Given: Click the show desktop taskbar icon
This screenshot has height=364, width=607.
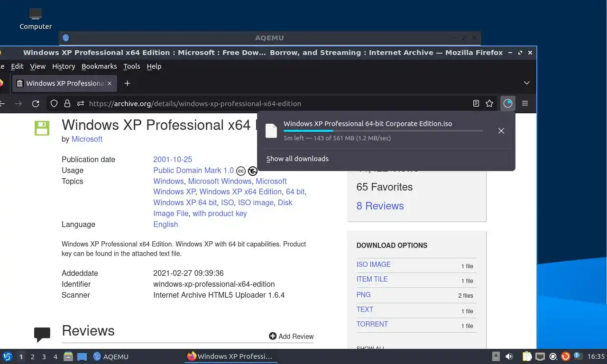Looking at the screenshot, I should click(82, 356).
